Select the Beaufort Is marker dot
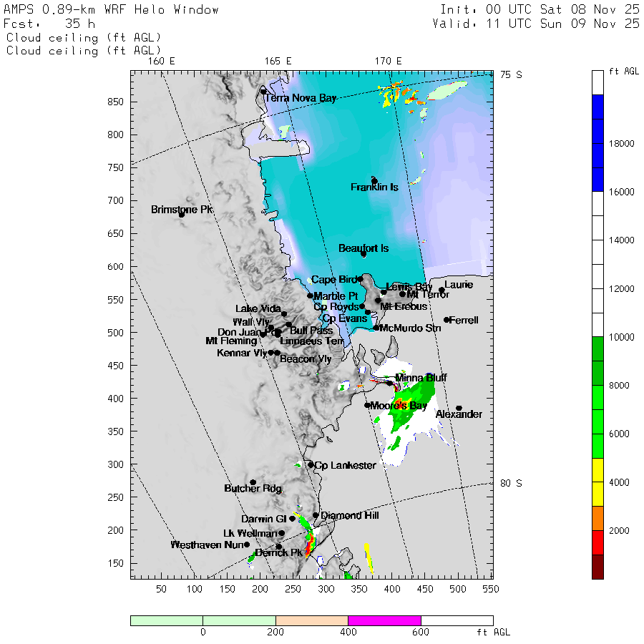This screenshot has height=644, width=644. pyautogui.click(x=364, y=254)
